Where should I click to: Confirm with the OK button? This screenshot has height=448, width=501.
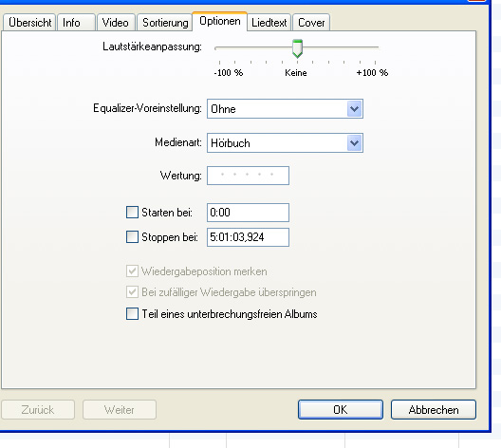341,410
